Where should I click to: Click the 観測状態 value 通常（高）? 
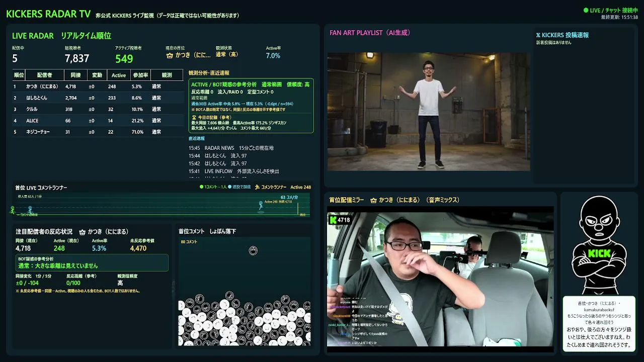pyautogui.click(x=227, y=55)
